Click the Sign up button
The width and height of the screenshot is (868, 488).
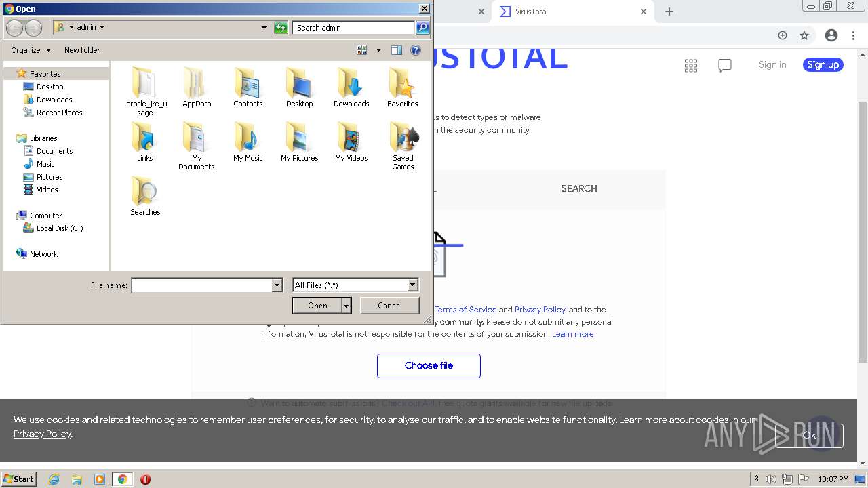(823, 65)
